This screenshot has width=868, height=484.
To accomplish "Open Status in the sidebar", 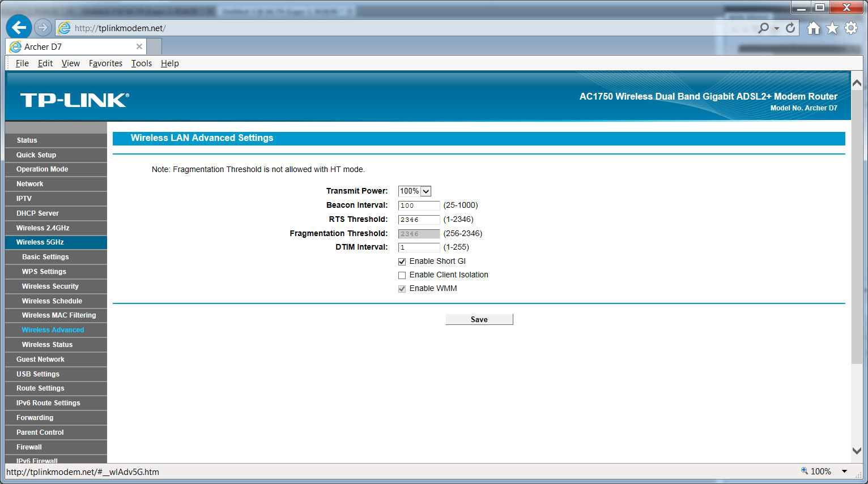I will click(x=56, y=140).
